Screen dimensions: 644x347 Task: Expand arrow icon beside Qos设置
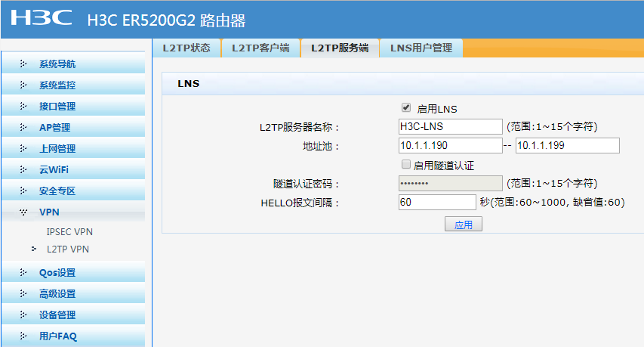(x=23, y=273)
